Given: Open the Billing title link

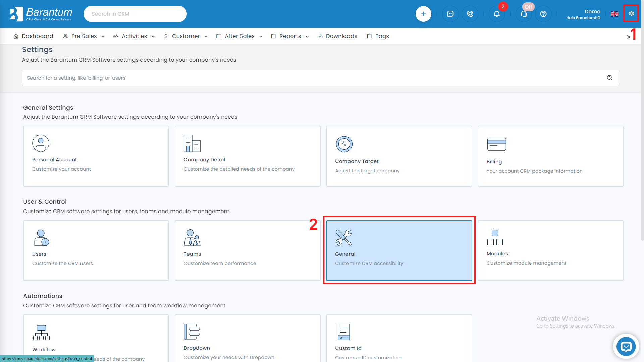Looking at the screenshot, I should click(x=494, y=162).
